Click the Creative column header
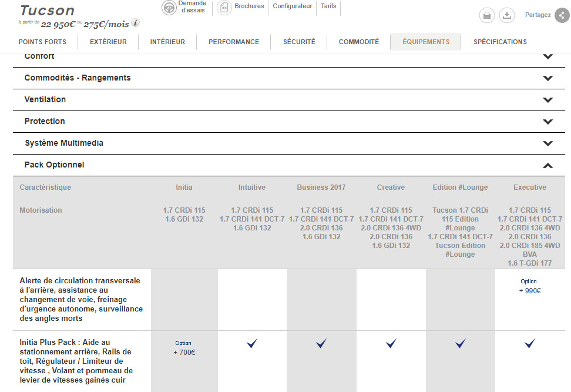The image size is (571, 392). click(x=391, y=187)
